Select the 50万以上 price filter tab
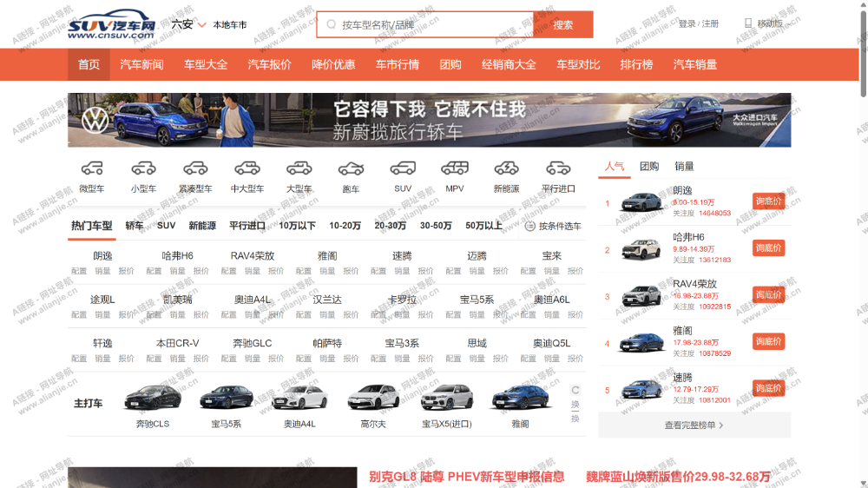This screenshot has height=488, width=868. pyautogui.click(x=483, y=226)
